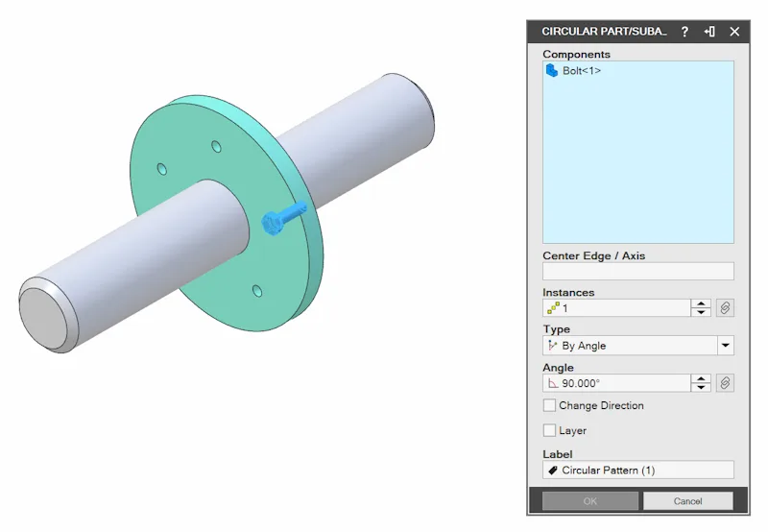Click the Cancel button
The width and height of the screenshot is (768, 532).
pos(687,501)
